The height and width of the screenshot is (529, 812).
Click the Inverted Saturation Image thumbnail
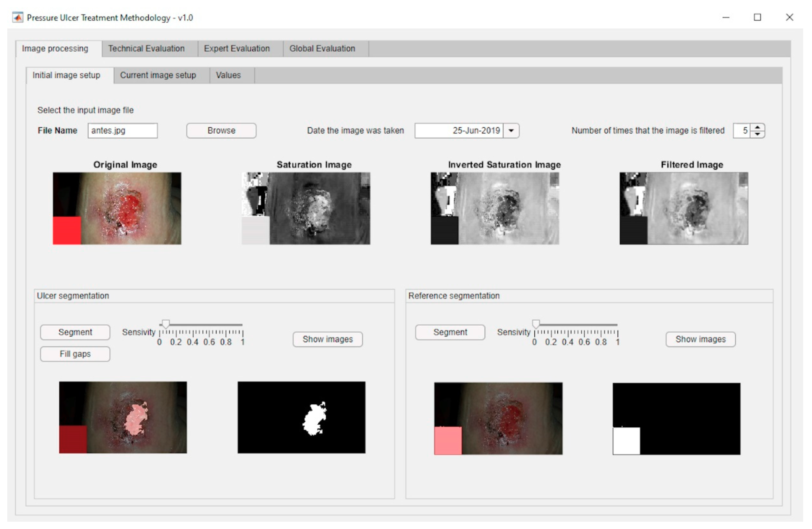(x=495, y=208)
